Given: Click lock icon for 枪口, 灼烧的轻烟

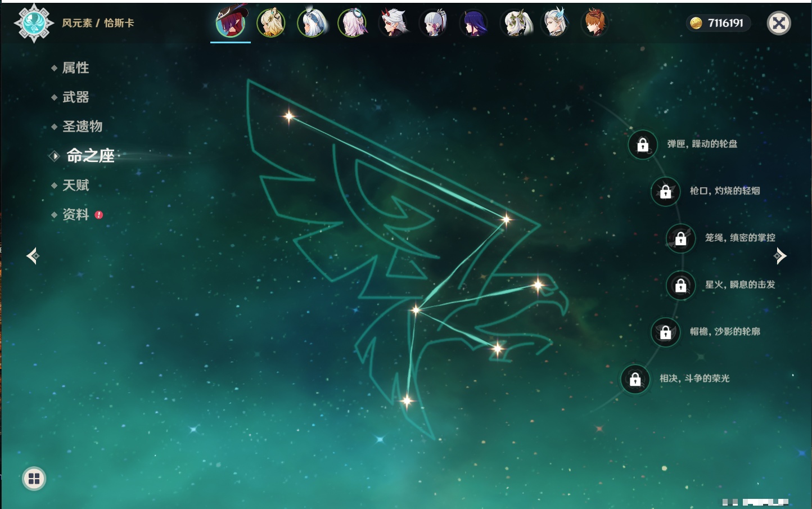Looking at the screenshot, I should (666, 191).
